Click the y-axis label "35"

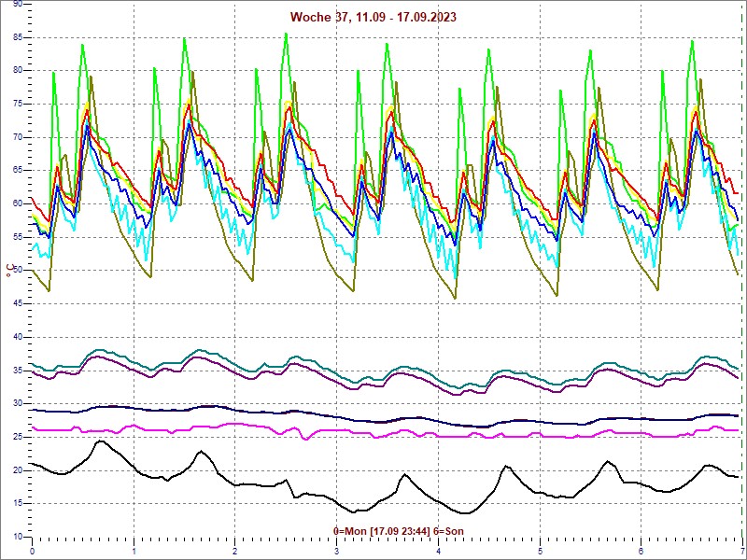pos(18,370)
